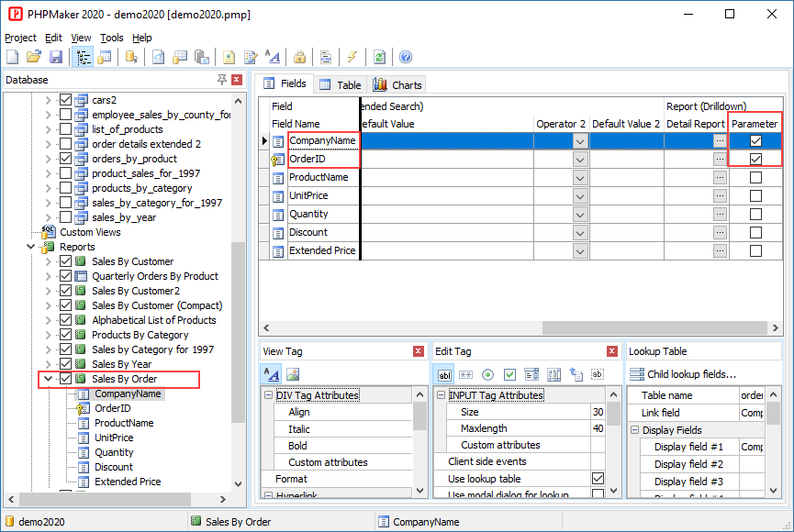794x532 pixels.
Task: Open Operator 2 dropdown for ProductName row
Action: point(580,177)
